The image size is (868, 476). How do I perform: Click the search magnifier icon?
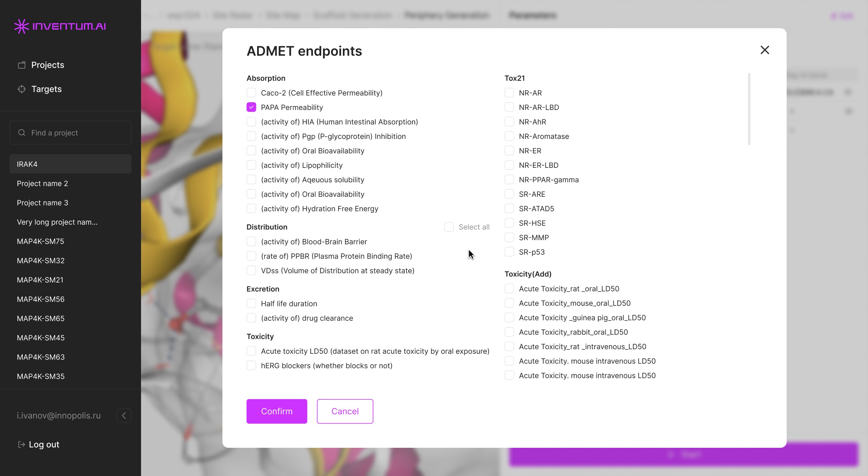[x=22, y=133]
